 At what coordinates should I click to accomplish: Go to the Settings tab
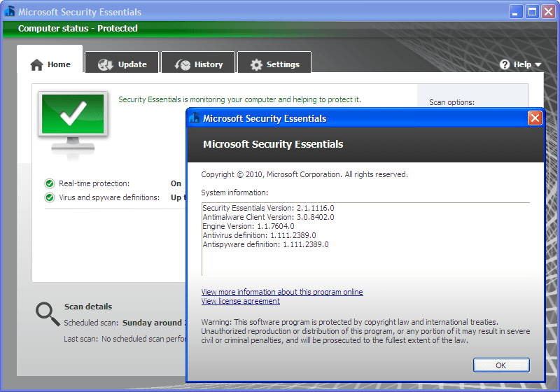pyautogui.click(x=274, y=63)
